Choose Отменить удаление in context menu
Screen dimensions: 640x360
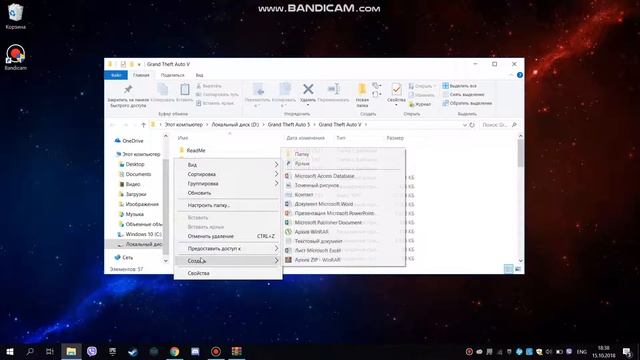click(x=228, y=236)
